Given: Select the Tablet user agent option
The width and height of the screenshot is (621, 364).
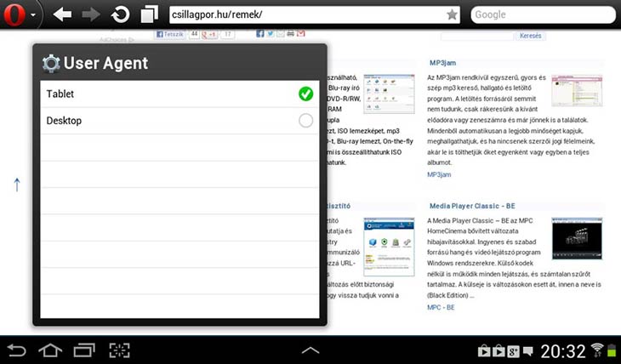Looking at the screenshot, I should point(179,94).
